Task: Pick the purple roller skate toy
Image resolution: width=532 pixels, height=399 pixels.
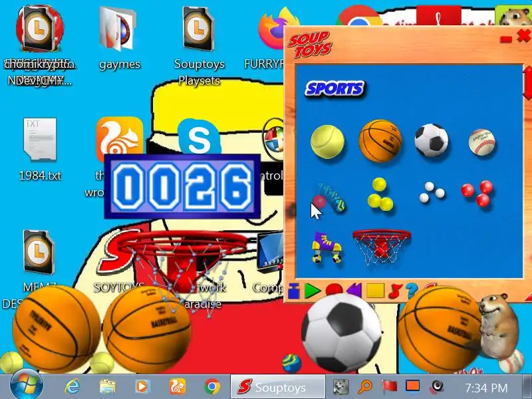Action: click(x=327, y=247)
